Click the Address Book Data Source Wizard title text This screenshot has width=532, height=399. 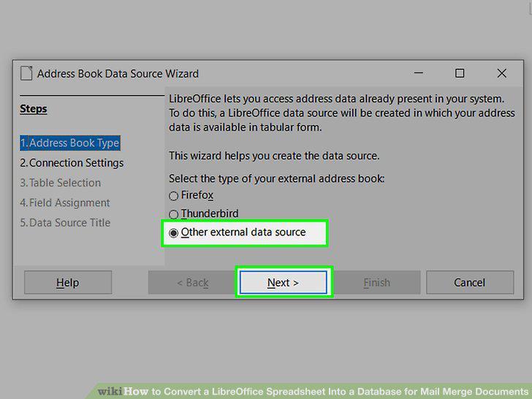point(118,74)
